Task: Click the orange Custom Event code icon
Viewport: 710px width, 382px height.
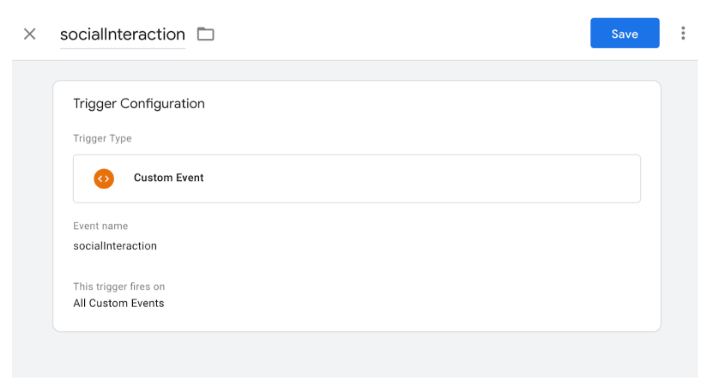Action: click(x=104, y=178)
